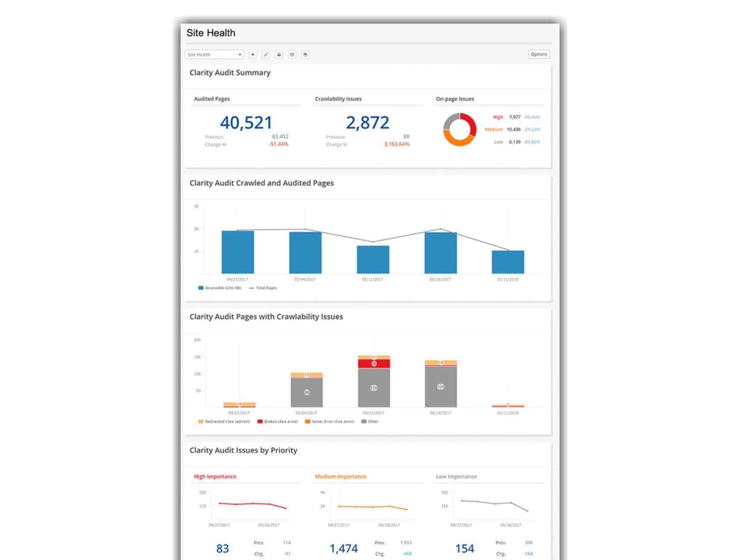Screen dimensions: 737x560
Task: Click the print dashboard icon
Action: [279, 54]
